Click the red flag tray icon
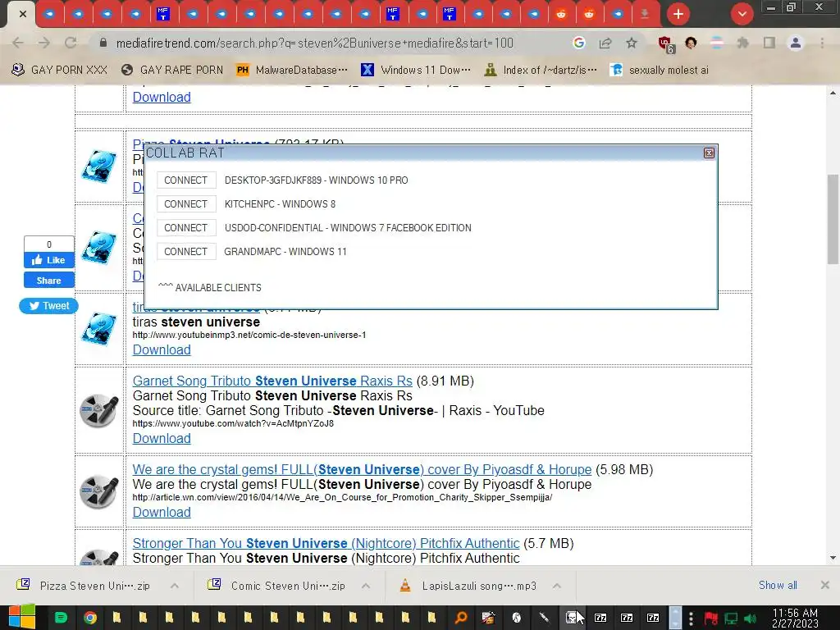This screenshot has height=630, width=840. pos(711,619)
